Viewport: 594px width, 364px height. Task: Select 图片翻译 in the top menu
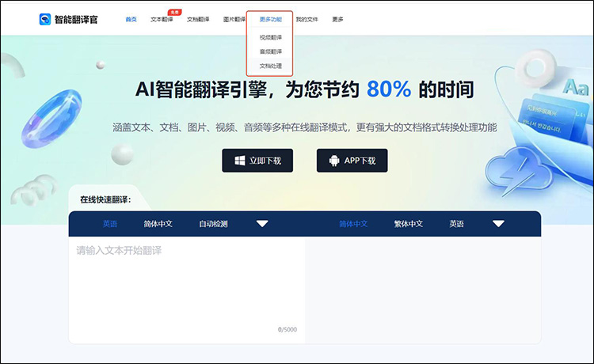(234, 19)
